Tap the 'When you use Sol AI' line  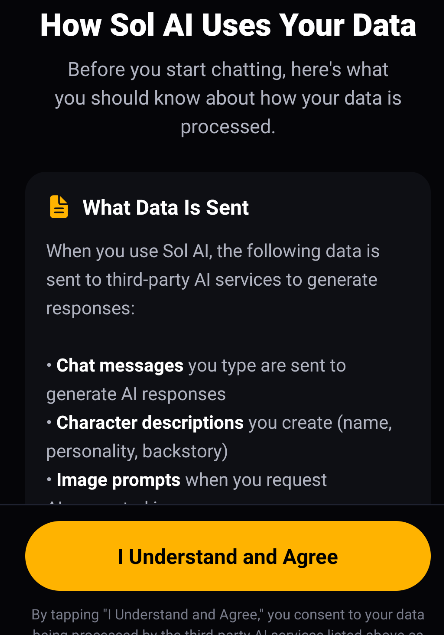(213, 251)
